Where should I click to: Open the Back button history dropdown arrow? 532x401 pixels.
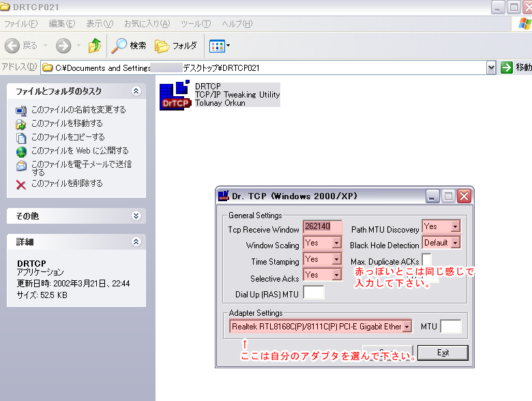45,46
